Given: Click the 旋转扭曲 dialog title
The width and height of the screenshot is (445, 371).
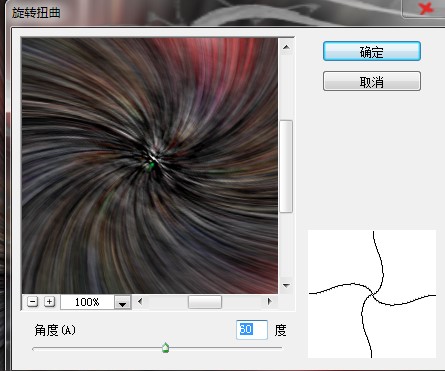Looking at the screenshot, I should coord(36,13).
